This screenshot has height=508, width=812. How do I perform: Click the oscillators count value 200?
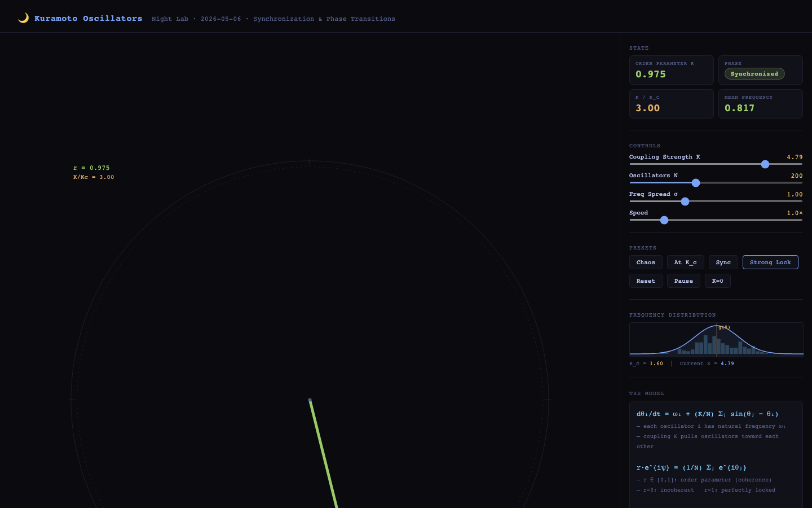click(797, 176)
